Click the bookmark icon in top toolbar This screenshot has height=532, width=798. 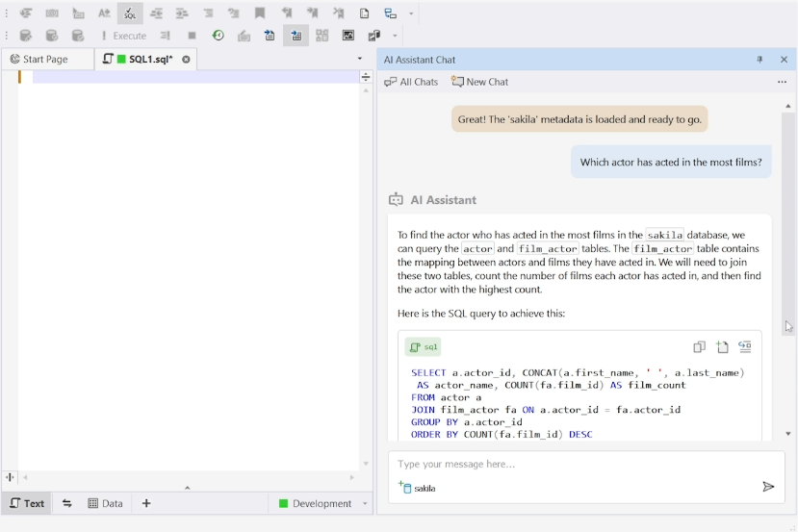pyautogui.click(x=260, y=13)
